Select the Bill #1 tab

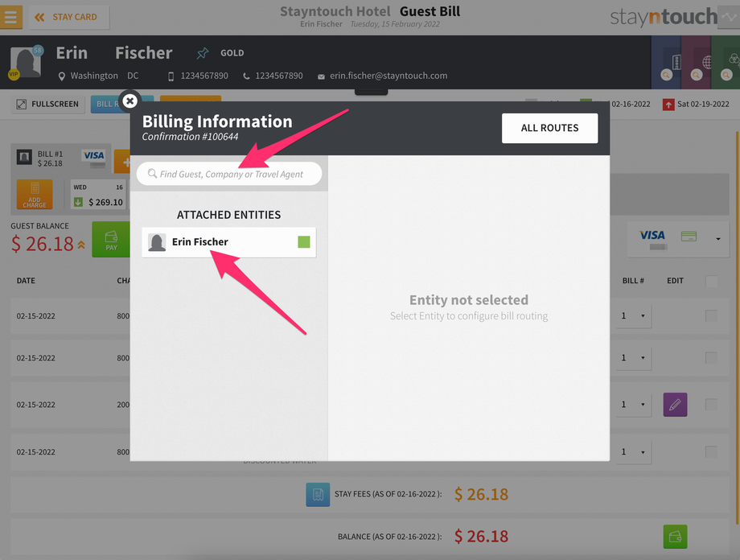pos(61,159)
